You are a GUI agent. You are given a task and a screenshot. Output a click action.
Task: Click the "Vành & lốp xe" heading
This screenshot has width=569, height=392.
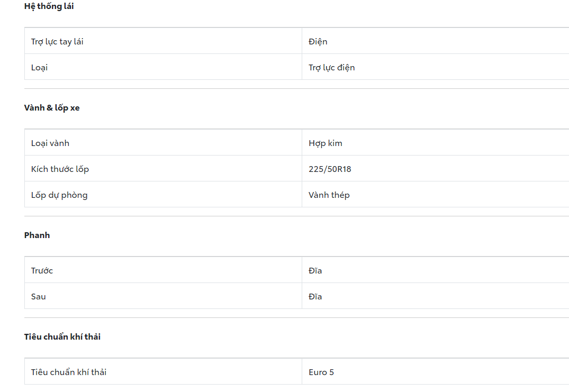(x=52, y=108)
